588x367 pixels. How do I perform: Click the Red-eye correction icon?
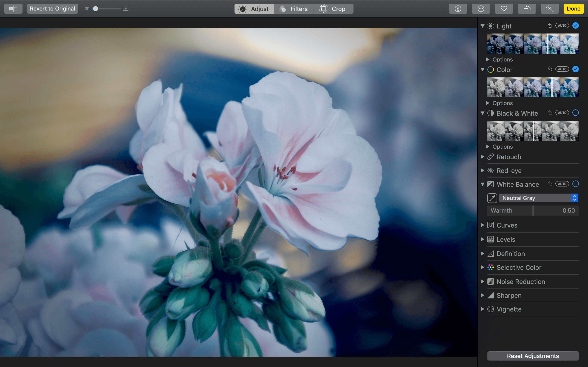click(x=490, y=170)
